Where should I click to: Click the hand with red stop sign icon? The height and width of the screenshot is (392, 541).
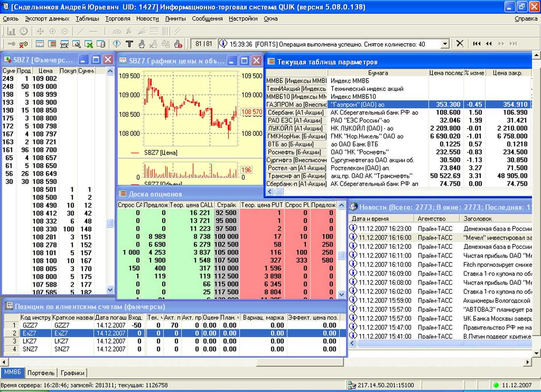coord(178,44)
